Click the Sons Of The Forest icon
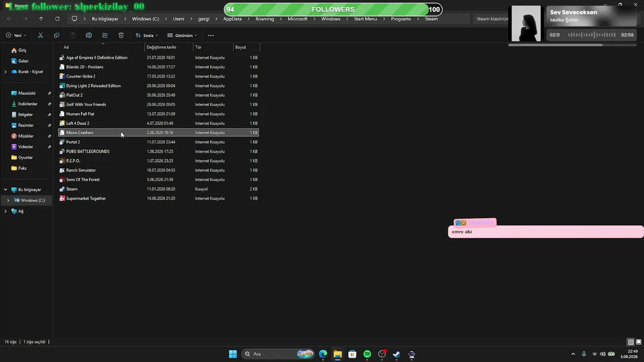This screenshot has height=362, width=644. pyautogui.click(x=62, y=179)
